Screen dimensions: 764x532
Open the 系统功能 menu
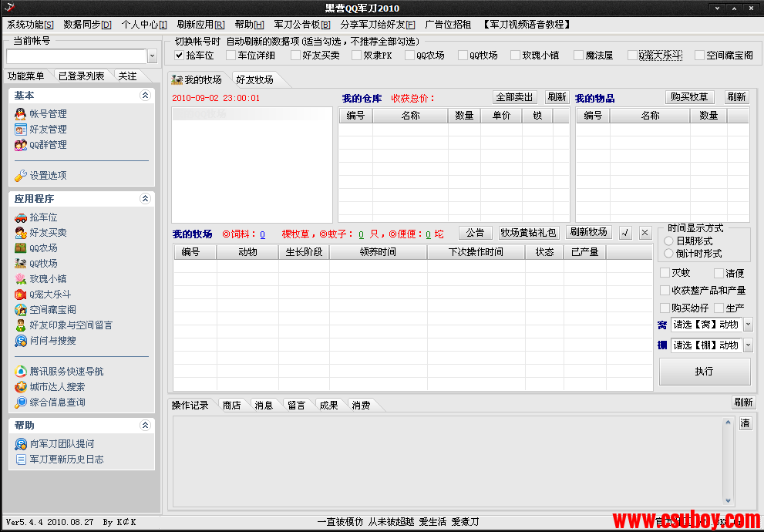click(x=30, y=25)
